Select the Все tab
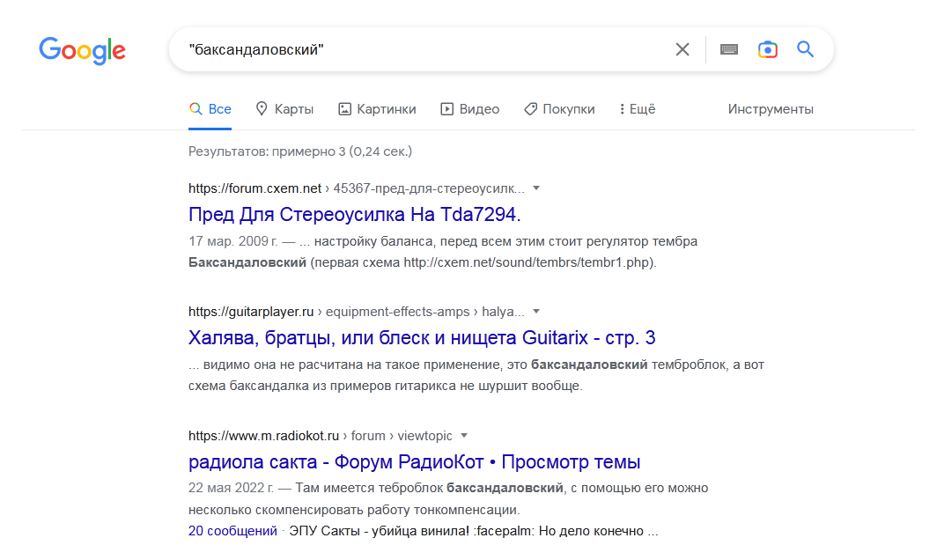Viewport: 937px width, 560px height. (x=210, y=109)
